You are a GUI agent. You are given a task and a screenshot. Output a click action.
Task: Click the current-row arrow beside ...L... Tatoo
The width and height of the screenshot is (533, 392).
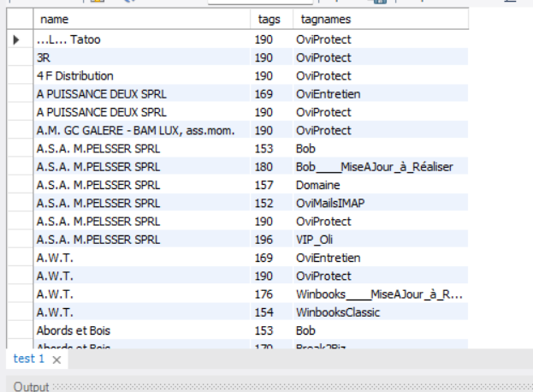16,39
